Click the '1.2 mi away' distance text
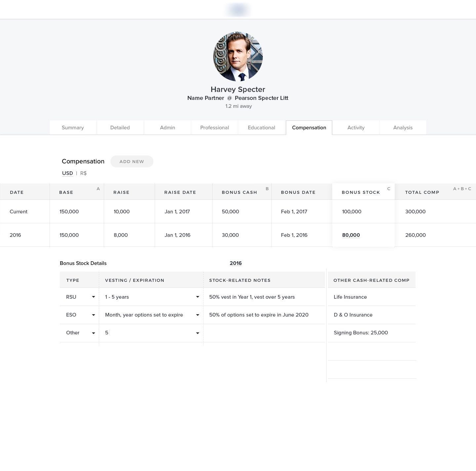 [x=239, y=106]
